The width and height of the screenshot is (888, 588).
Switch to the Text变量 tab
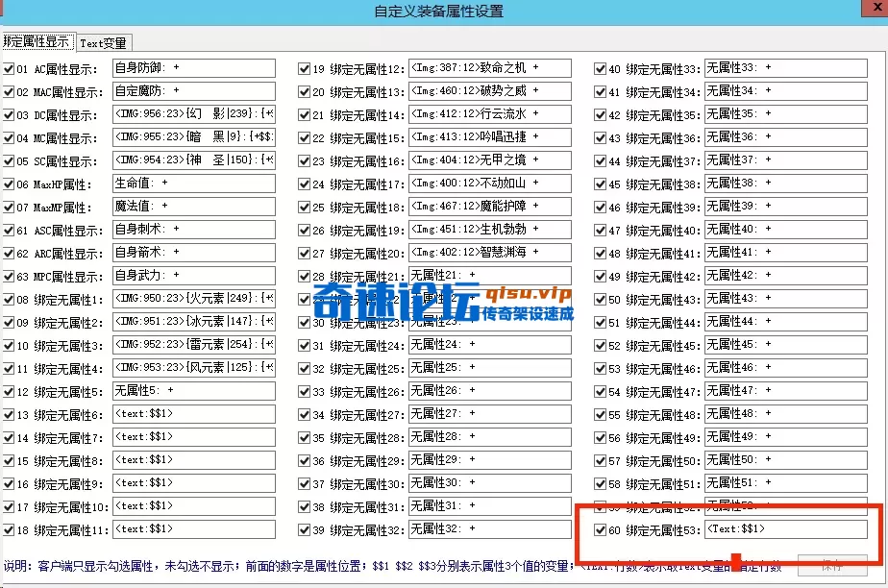[103, 43]
